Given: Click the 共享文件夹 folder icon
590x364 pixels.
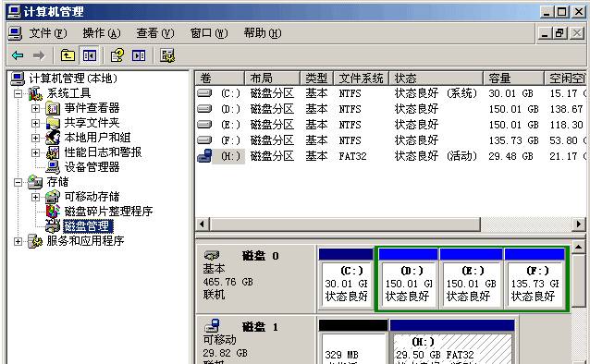Looking at the screenshot, I should coord(53,123).
